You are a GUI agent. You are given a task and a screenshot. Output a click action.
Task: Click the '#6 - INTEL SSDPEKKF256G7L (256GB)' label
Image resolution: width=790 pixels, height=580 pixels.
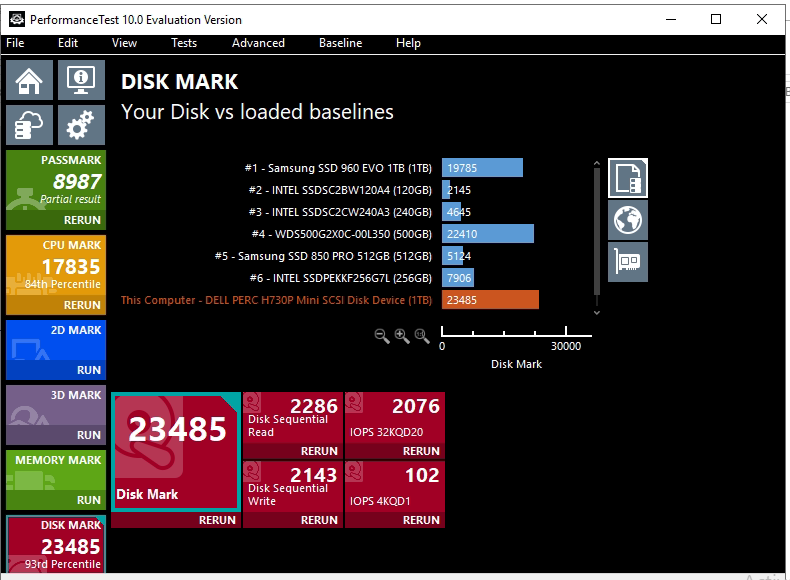tap(341, 278)
